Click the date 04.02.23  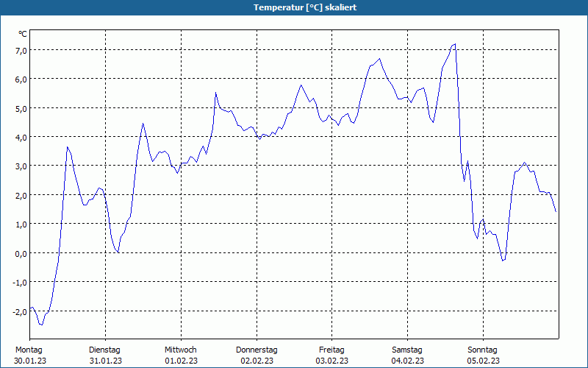(x=408, y=361)
